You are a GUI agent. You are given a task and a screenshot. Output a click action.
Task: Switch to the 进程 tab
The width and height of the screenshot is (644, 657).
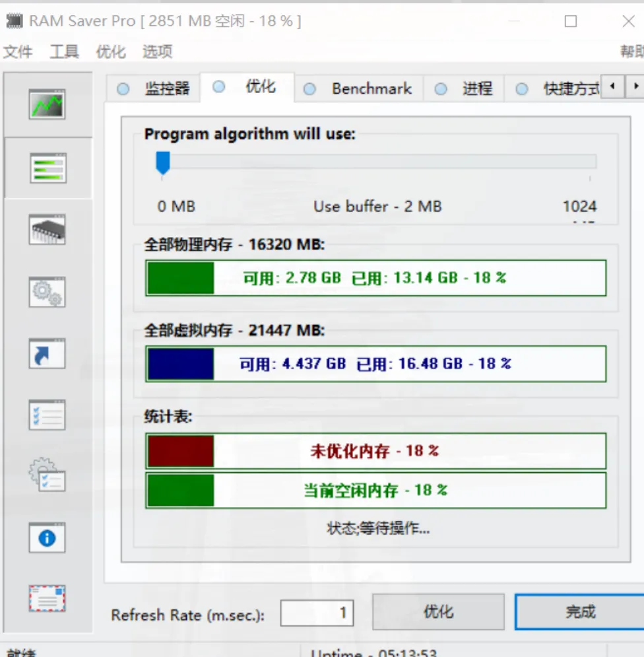(x=463, y=88)
